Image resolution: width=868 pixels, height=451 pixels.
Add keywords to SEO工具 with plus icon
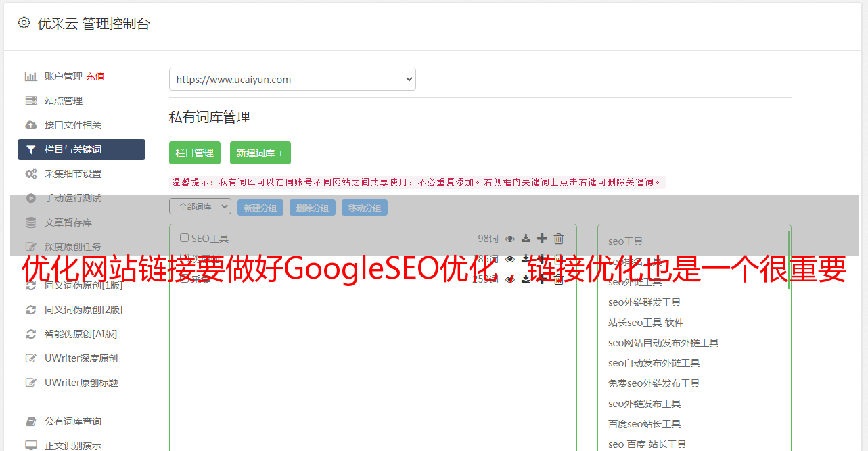[542, 239]
